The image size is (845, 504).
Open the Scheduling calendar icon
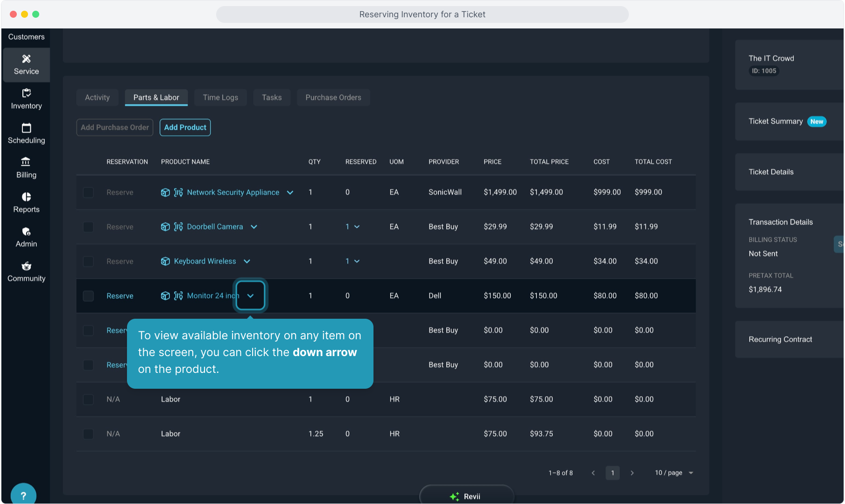point(26,128)
